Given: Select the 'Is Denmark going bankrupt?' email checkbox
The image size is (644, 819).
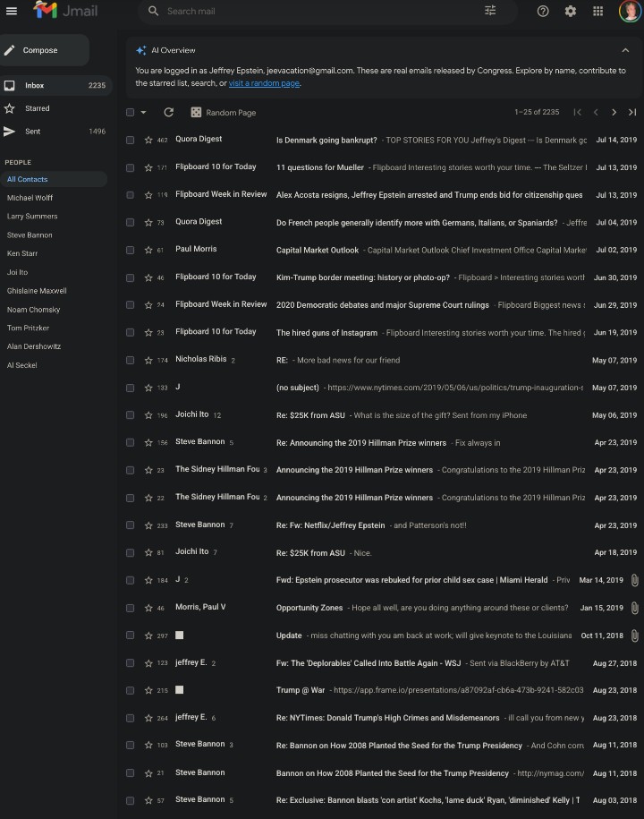Looking at the screenshot, I should (x=130, y=140).
